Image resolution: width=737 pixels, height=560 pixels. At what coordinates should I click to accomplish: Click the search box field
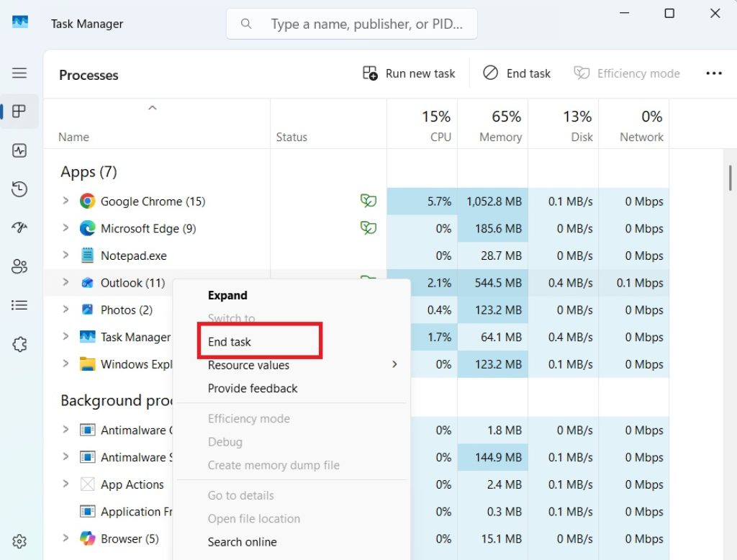click(351, 24)
